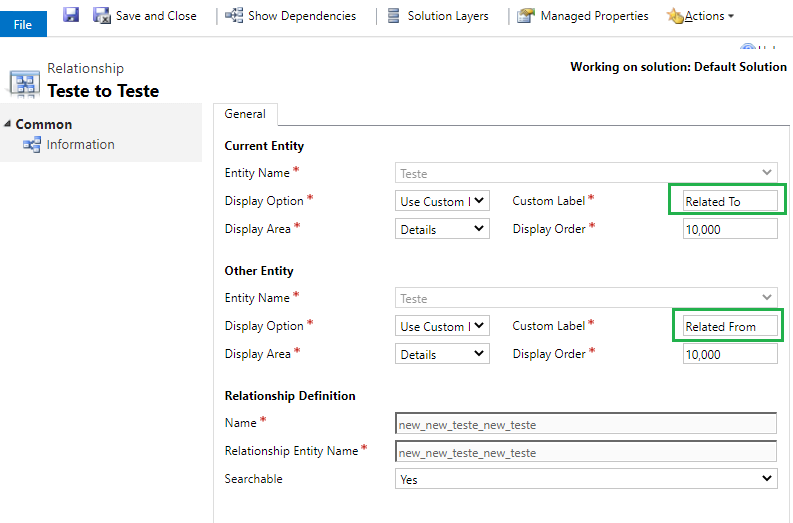
Task: Click the Managed Properties icon
Action: pos(526,16)
